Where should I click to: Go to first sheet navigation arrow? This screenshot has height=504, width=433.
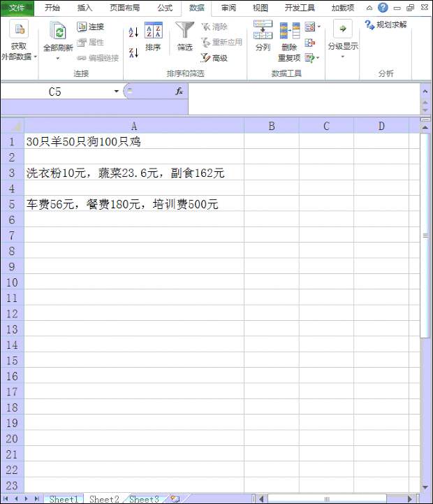6,499
